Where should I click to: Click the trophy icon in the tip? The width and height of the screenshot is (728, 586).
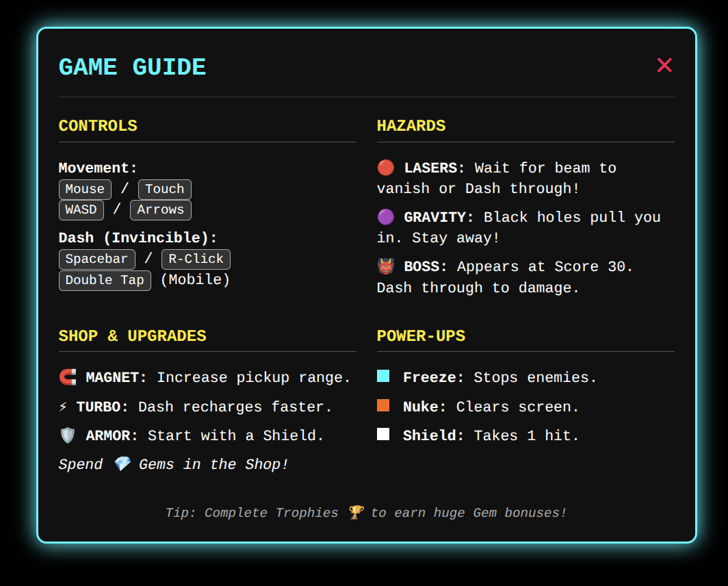[x=355, y=513]
